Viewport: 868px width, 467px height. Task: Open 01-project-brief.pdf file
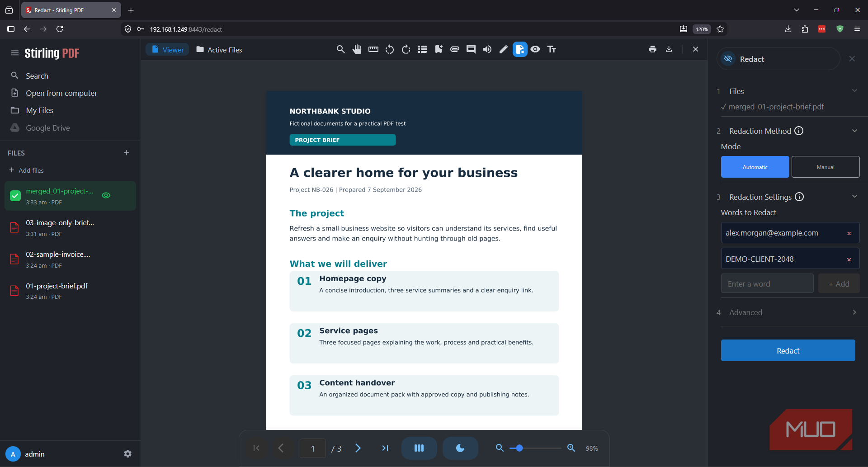(70, 291)
